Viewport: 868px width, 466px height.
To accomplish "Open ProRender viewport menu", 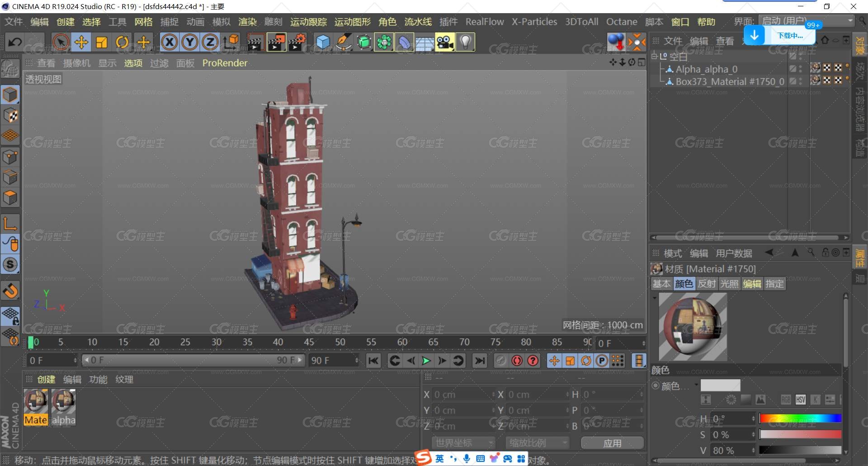I will tap(225, 63).
